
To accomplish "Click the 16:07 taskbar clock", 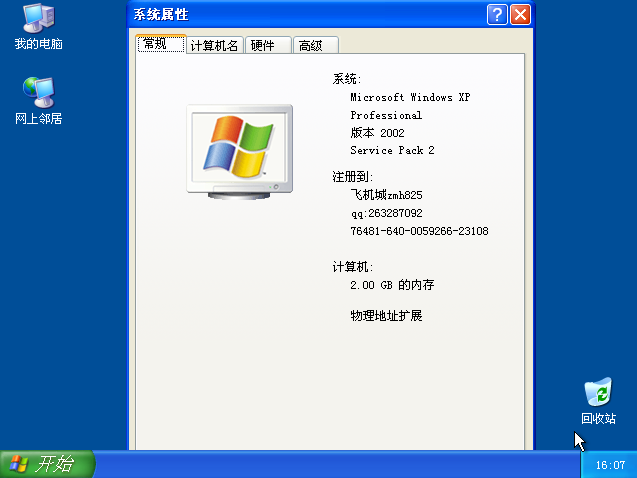I will [610, 465].
